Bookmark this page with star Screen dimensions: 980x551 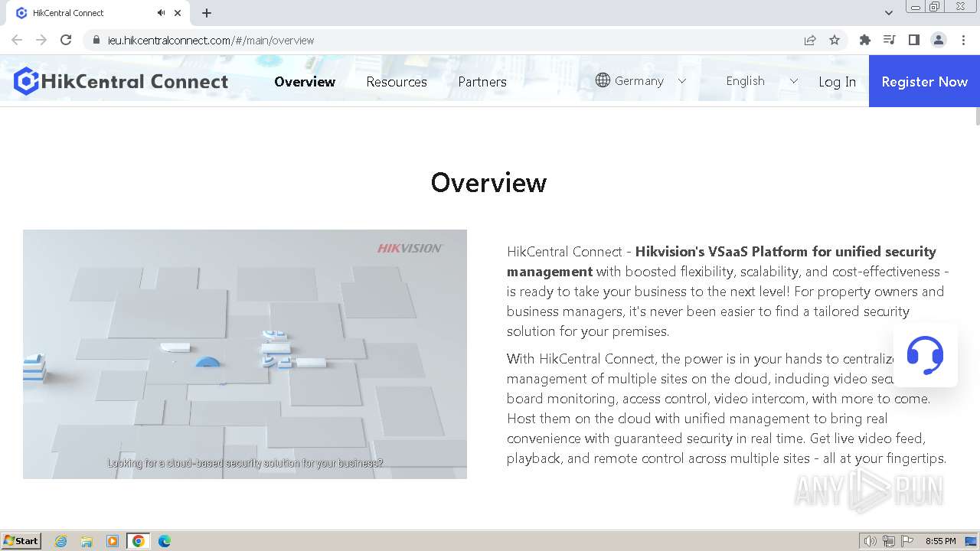click(835, 40)
